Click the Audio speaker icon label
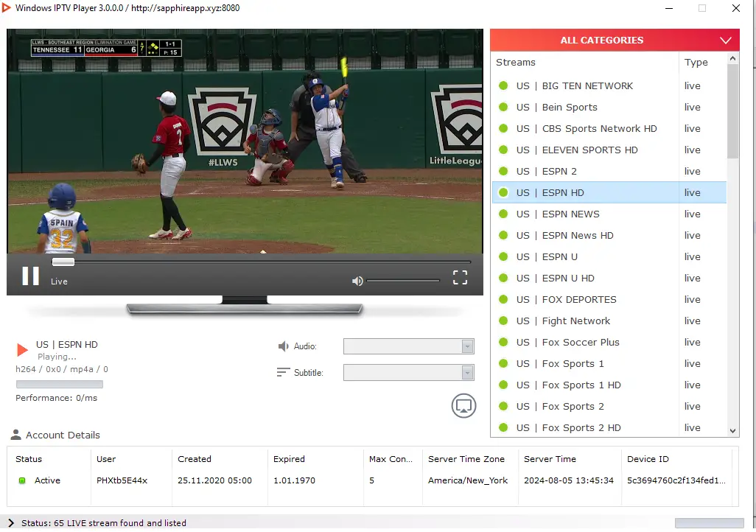The width and height of the screenshot is (756, 532). coord(283,346)
